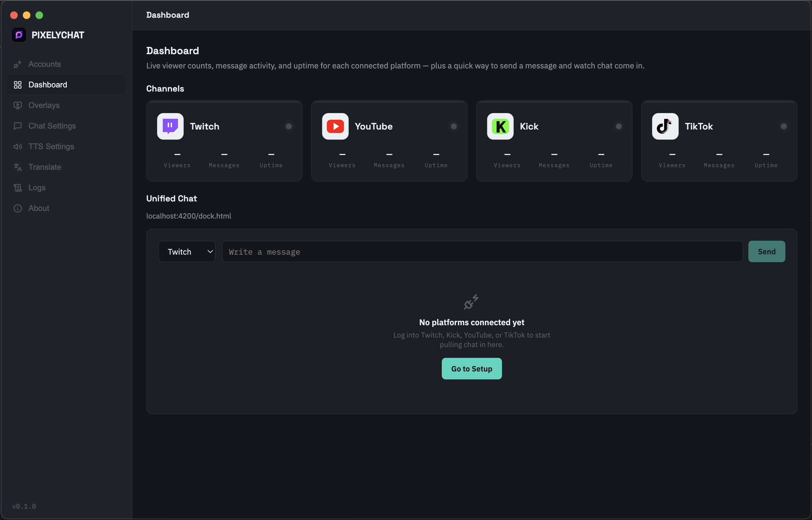
Task: Open the About page
Action: 66,208
